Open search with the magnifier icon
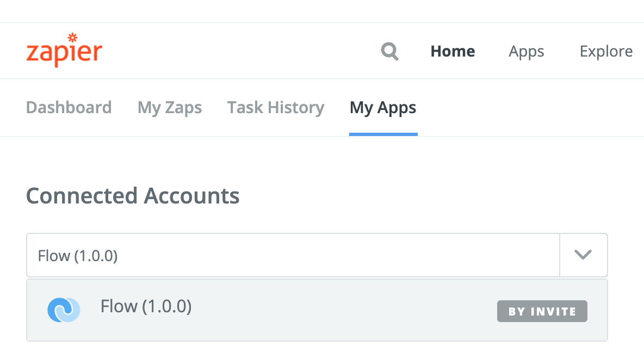This screenshot has width=644, height=346. pos(389,51)
